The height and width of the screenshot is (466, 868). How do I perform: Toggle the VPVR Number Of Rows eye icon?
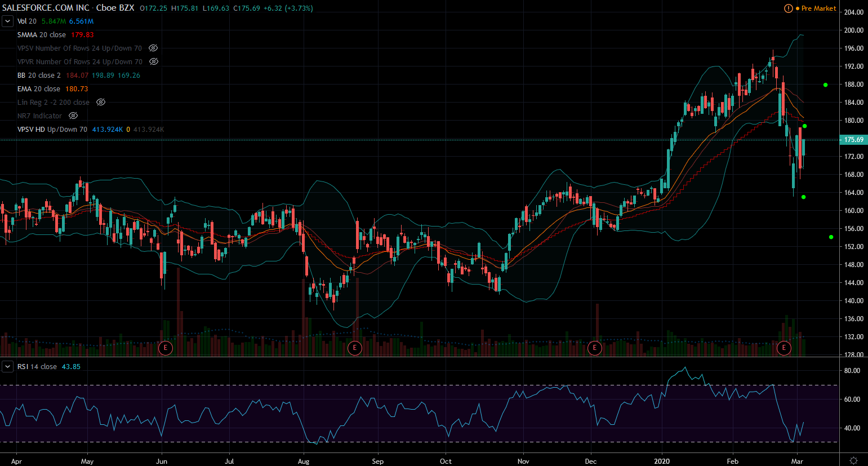[x=154, y=62]
